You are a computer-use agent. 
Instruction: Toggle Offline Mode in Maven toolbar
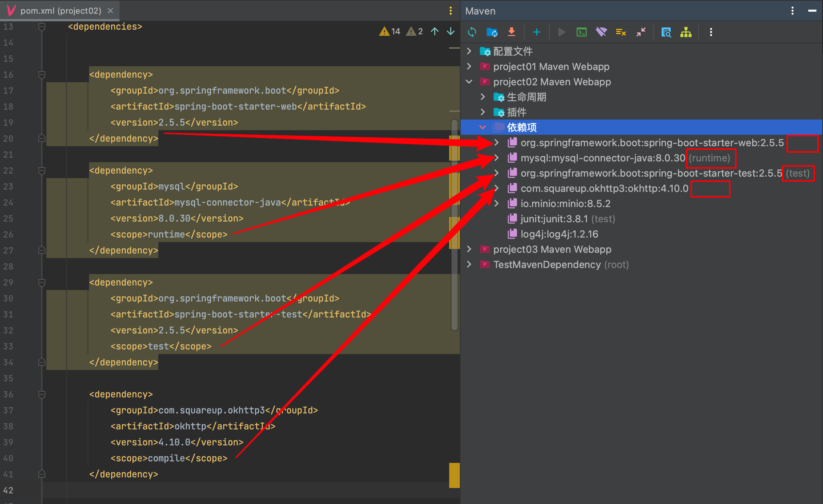point(601,32)
